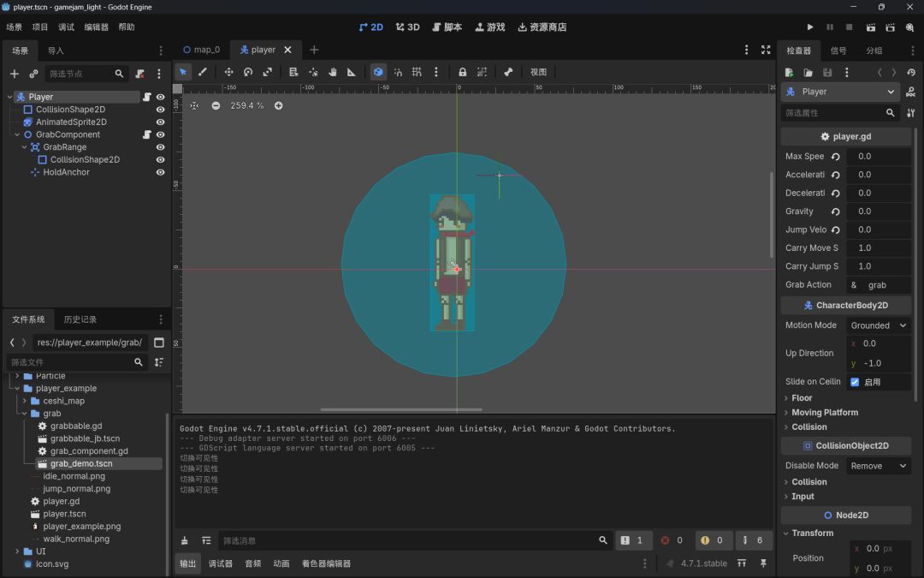Toggle visibility of AnimatedSprite2D
This screenshot has height=578, width=924.
pos(160,122)
